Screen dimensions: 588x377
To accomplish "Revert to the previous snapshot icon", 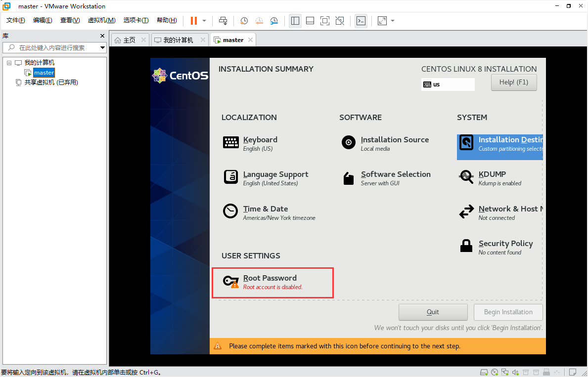I will pos(259,21).
